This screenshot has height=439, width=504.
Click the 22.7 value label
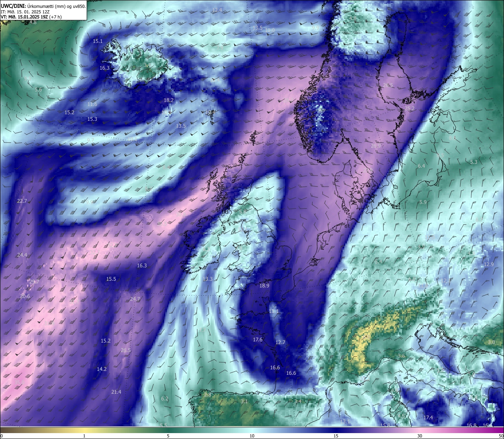pyautogui.click(x=22, y=201)
